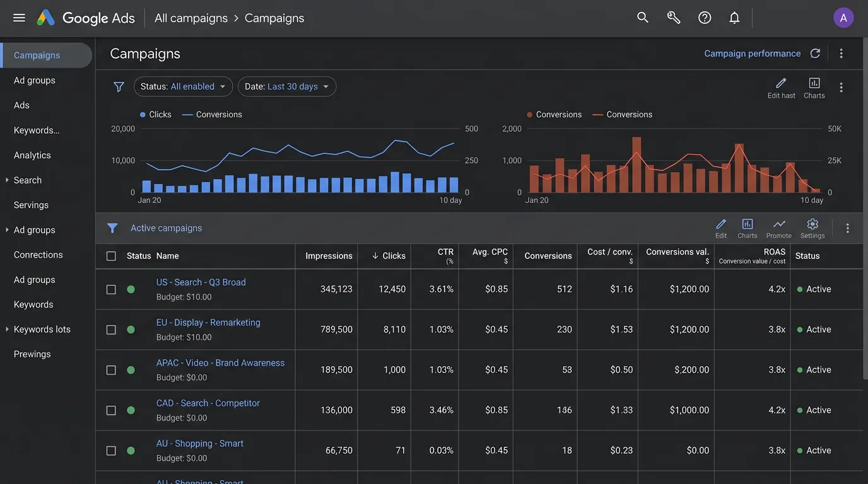Refresh campaign performance data
Screen dimensions: 868x484
(815, 54)
